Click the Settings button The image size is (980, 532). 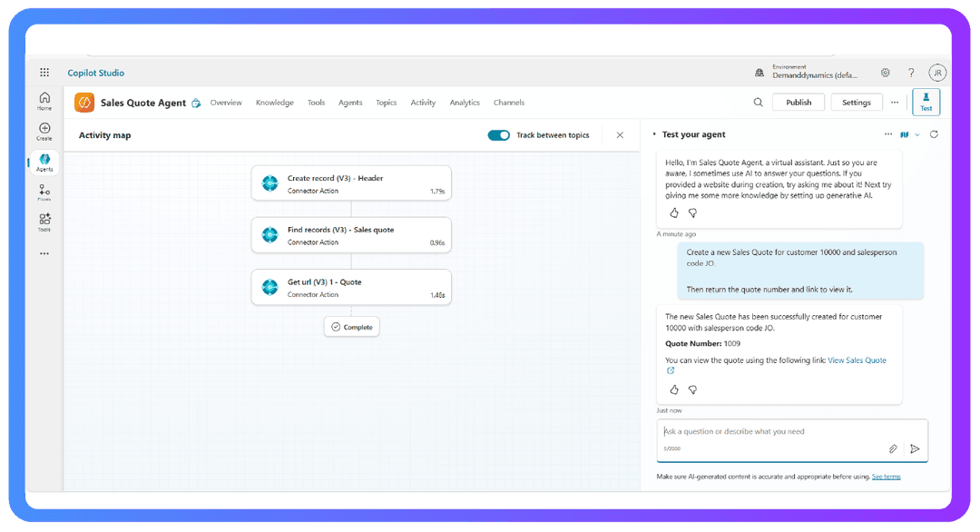pyautogui.click(x=857, y=103)
